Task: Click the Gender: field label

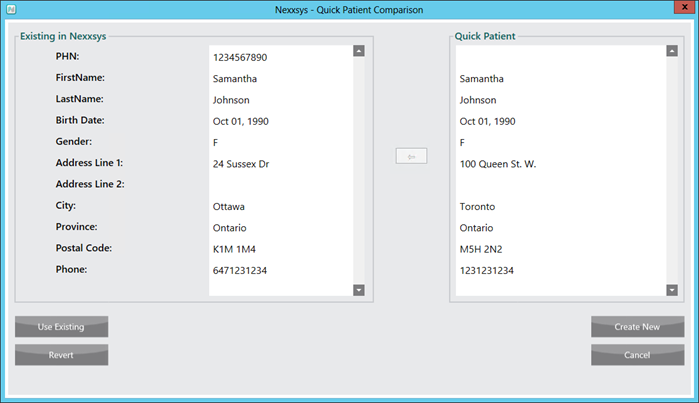Action: [74, 141]
